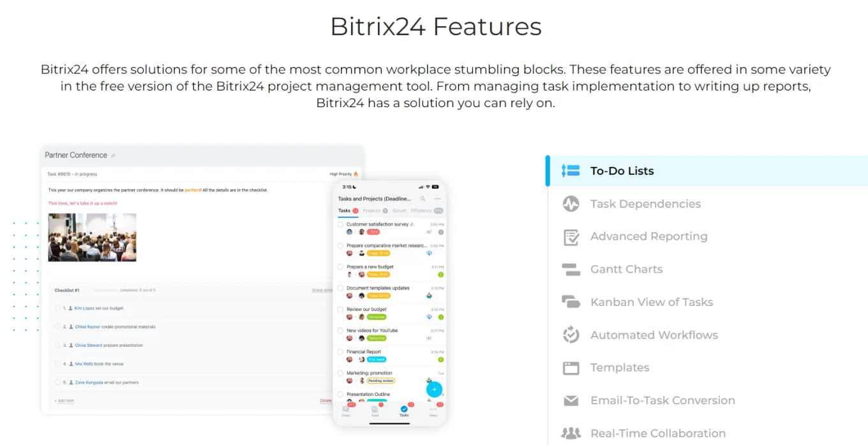This screenshot has height=445, width=868.
Task: Click the conference audience photo thumbnail
Action: pyautogui.click(x=92, y=237)
